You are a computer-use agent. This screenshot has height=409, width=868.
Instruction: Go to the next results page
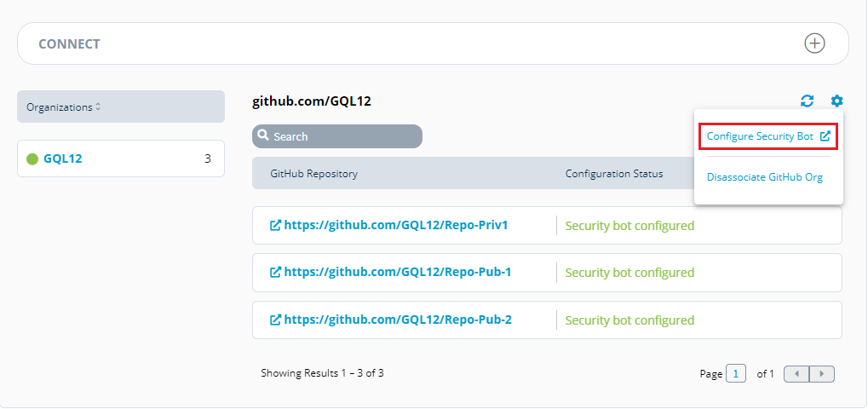click(822, 374)
